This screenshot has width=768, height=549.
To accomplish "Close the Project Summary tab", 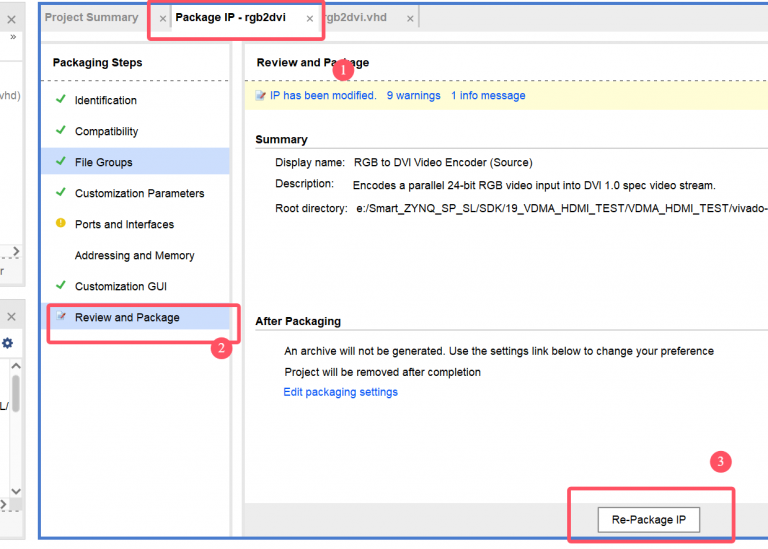I will (x=163, y=19).
